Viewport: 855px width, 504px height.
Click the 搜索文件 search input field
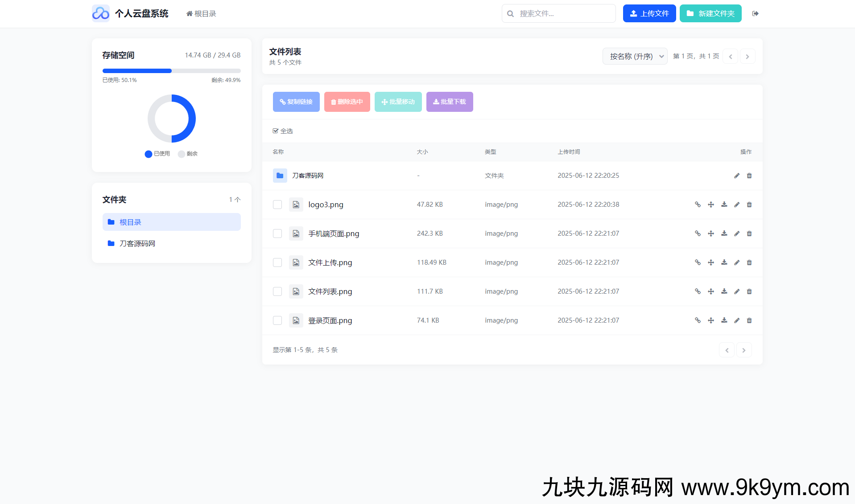coord(558,13)
